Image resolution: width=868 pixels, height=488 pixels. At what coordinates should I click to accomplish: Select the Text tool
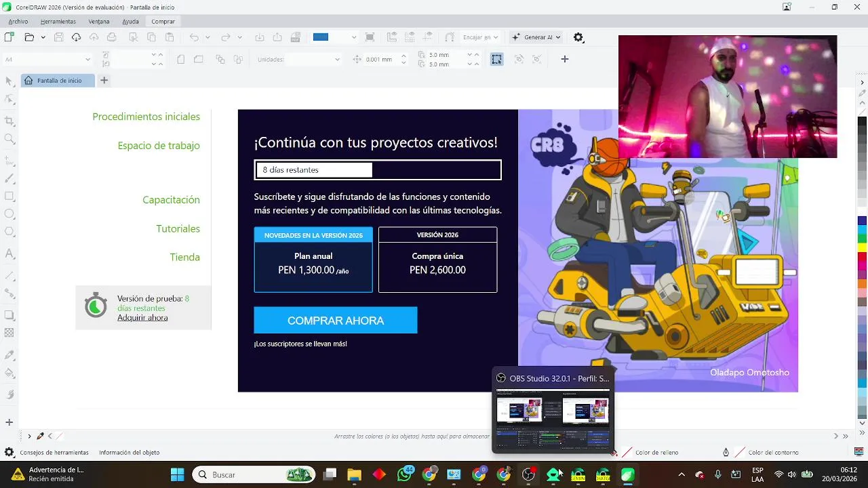(x=9, y=254)
